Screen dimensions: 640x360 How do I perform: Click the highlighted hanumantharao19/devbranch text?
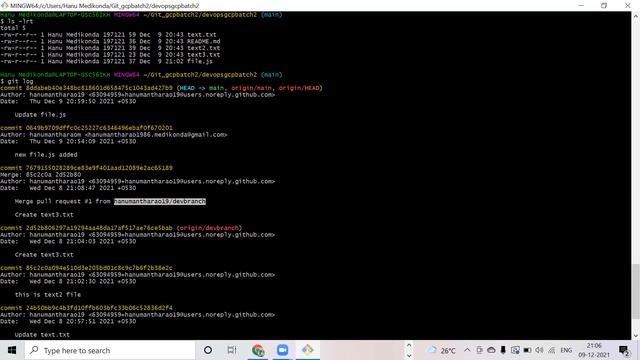[x=160, y=201]
